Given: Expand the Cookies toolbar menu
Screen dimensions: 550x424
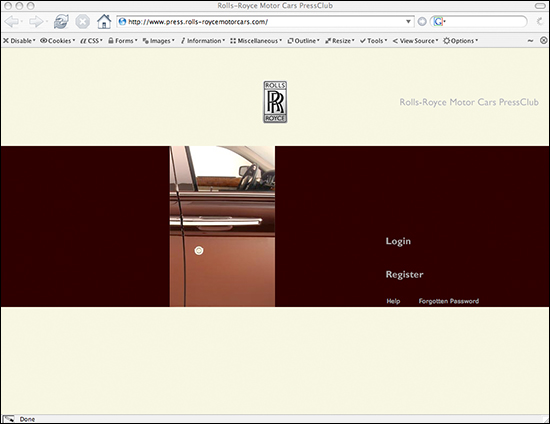Looking at the screenshot, I should coord(58,41).
